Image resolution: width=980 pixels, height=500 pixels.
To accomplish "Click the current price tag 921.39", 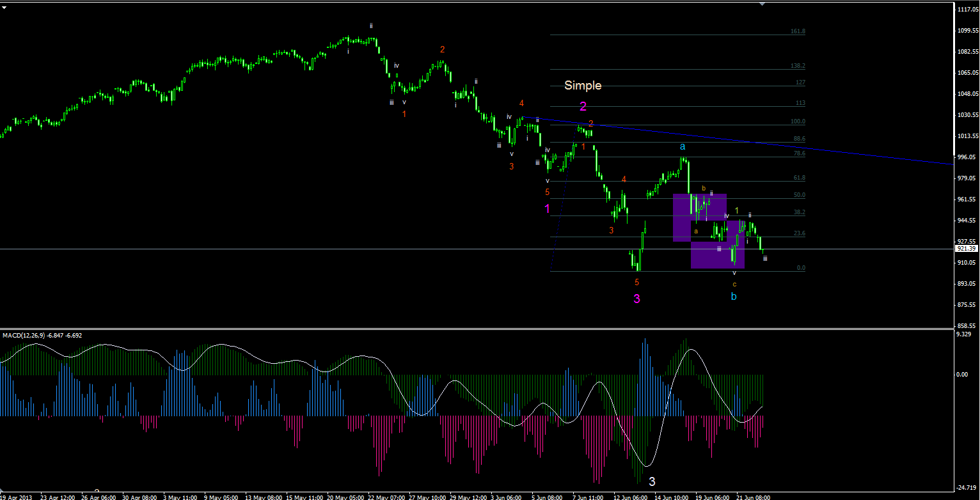I will [965, 249].
